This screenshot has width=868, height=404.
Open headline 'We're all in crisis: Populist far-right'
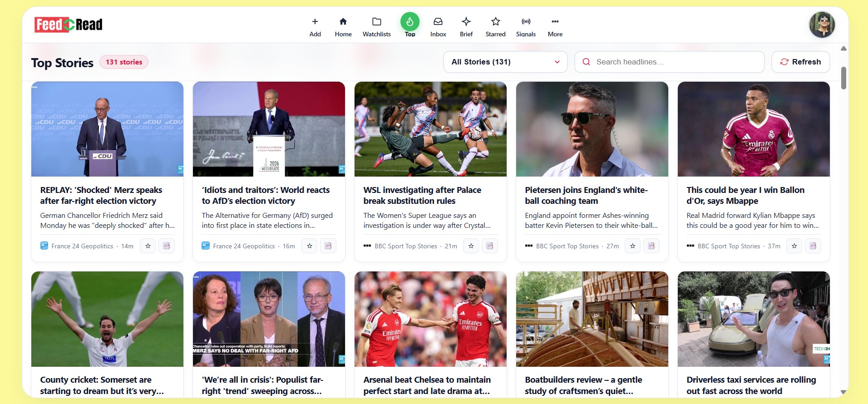[262, 385]
